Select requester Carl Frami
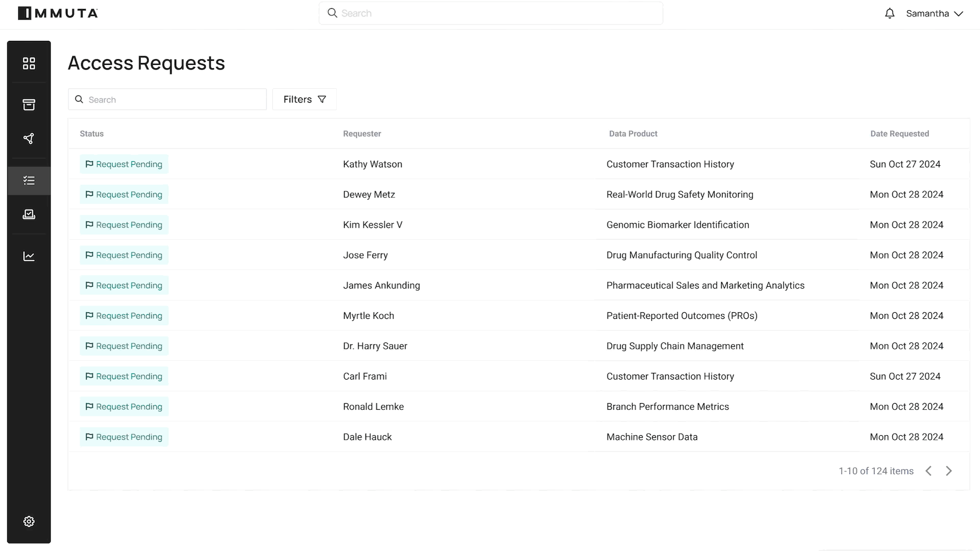 click(x=365, y=376)
